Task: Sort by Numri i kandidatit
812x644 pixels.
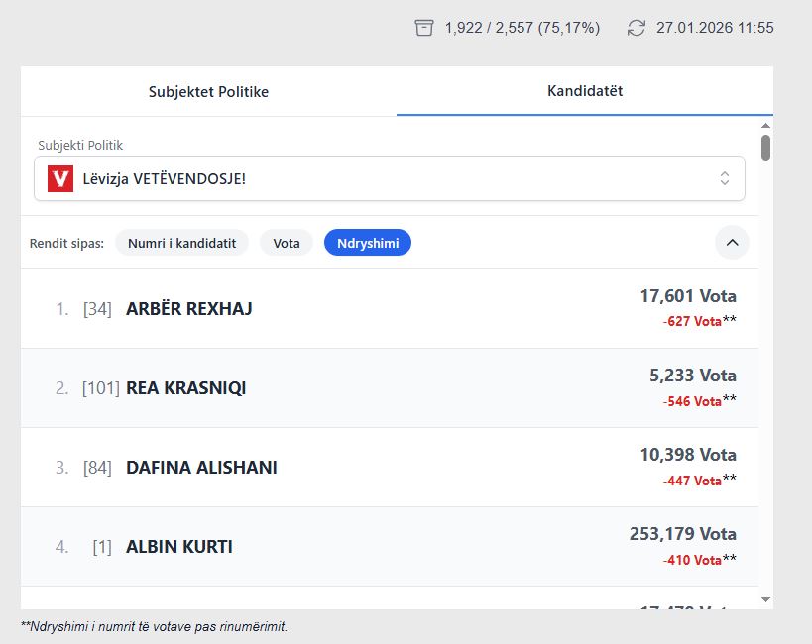Action: pyautogui.click(x=181, y=243)
